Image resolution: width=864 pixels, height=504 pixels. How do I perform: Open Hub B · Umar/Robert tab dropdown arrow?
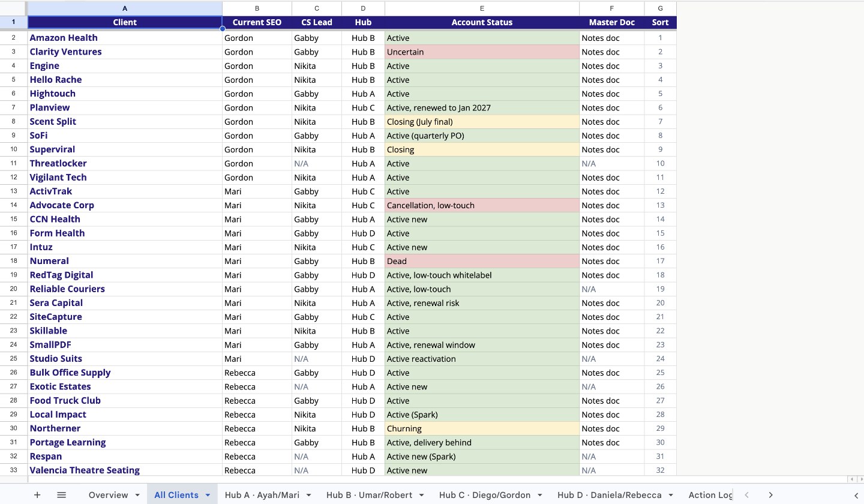click(x=422, y=496)
